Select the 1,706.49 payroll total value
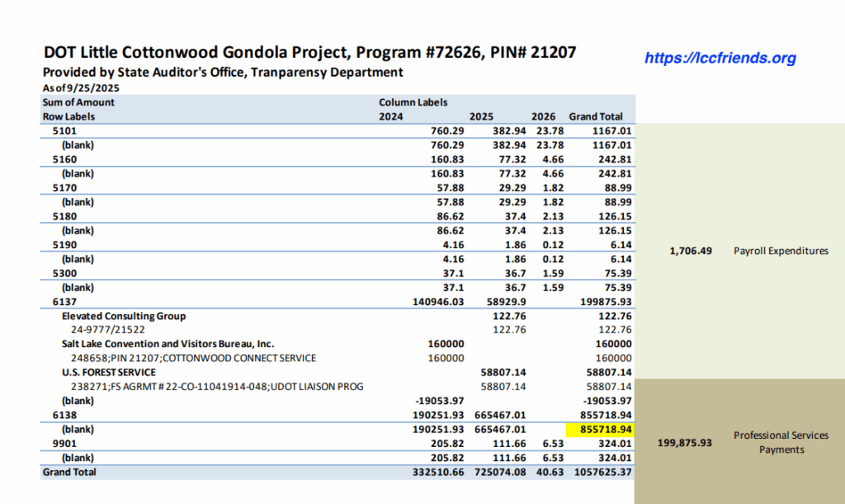This screenshot has height=504, width=845. [x=692, y=251]
